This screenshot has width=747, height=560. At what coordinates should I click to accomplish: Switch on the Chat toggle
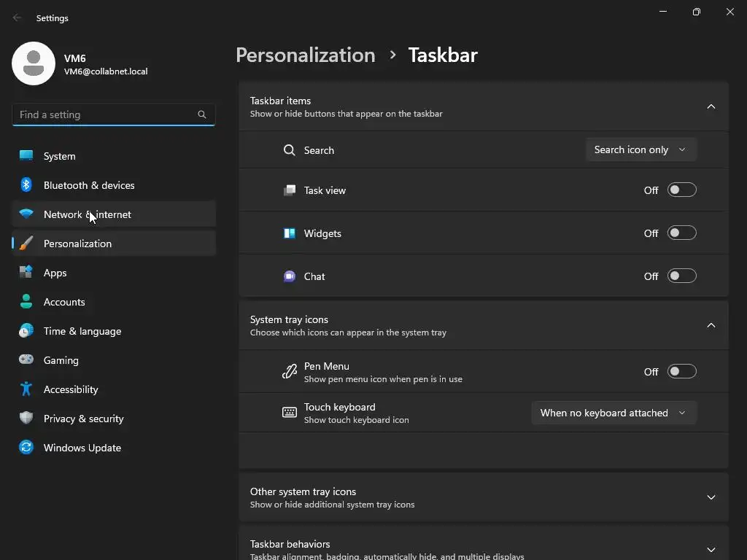(682, 276)
